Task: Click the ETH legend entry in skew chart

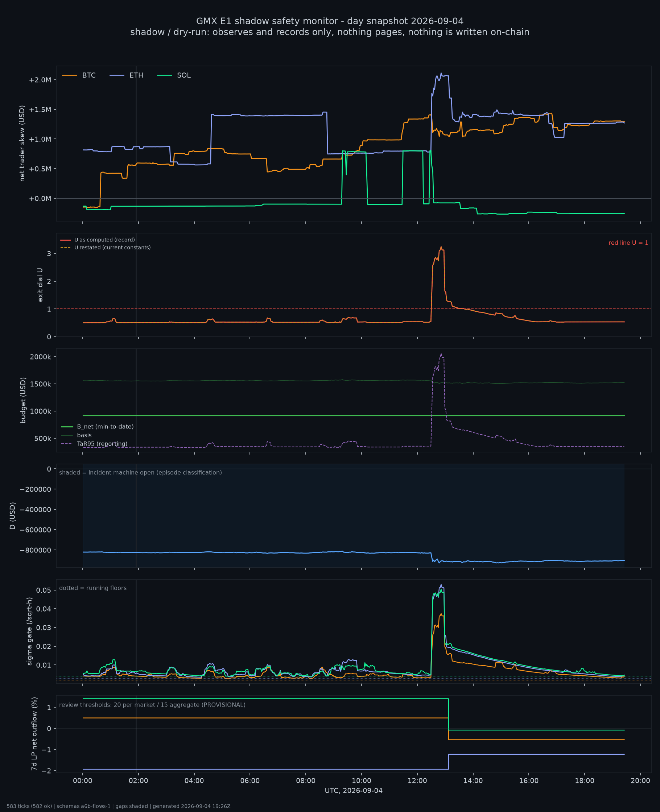Action: click(126, 75)
